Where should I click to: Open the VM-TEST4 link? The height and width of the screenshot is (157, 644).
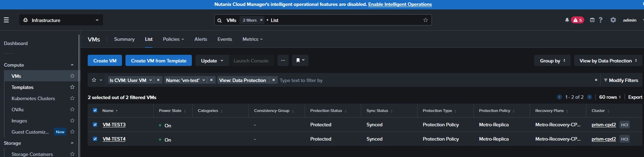[x=114, y=139]
